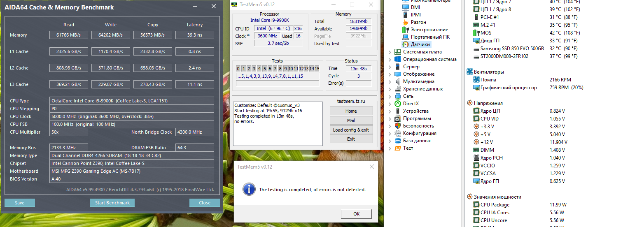Click the Устройства devices icon

[398, 111]
